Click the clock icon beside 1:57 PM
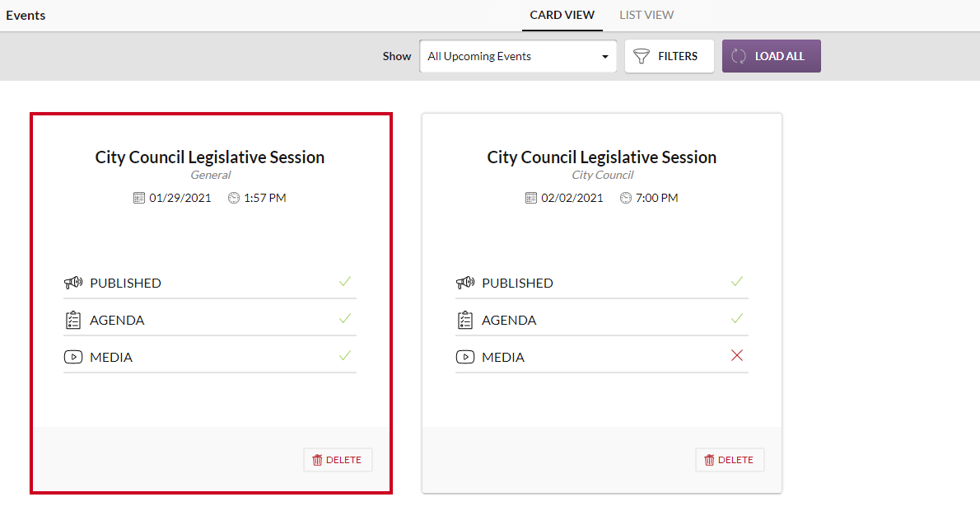The width and height of the screenshot is (980, 511). (234, 198)
